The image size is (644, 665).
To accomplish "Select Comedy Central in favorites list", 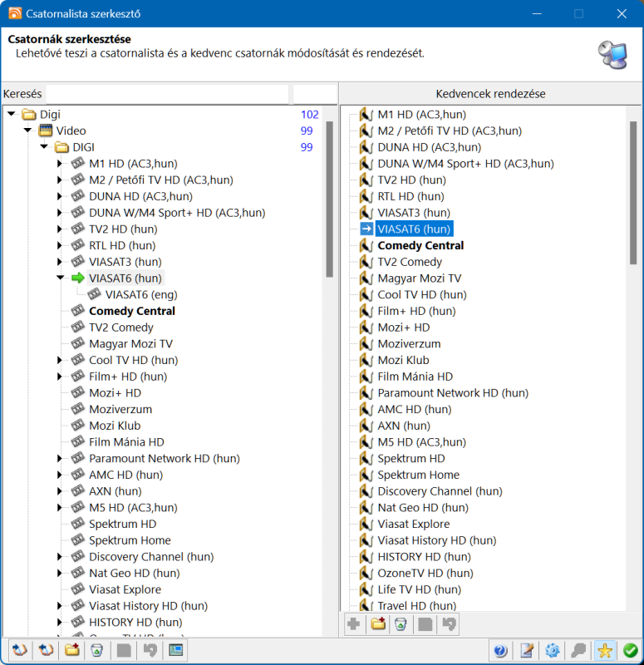I will (420, 245).
